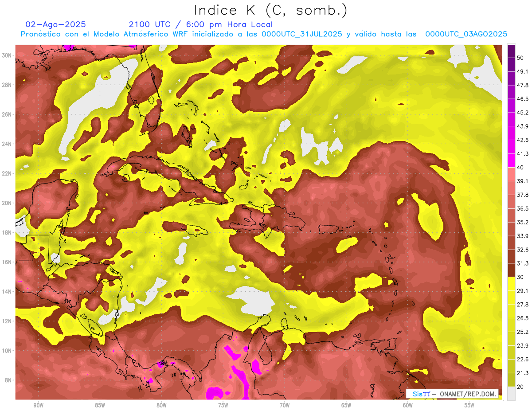The width and height of the screenshot is (532, 411).
Task: Click the 24N latitude label
Action: (8, 144)
